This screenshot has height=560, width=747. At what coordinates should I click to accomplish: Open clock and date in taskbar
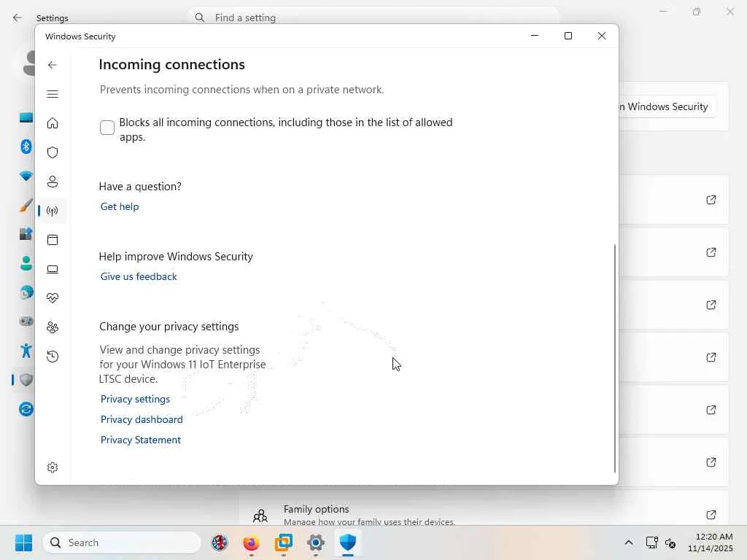pos(711,542)
